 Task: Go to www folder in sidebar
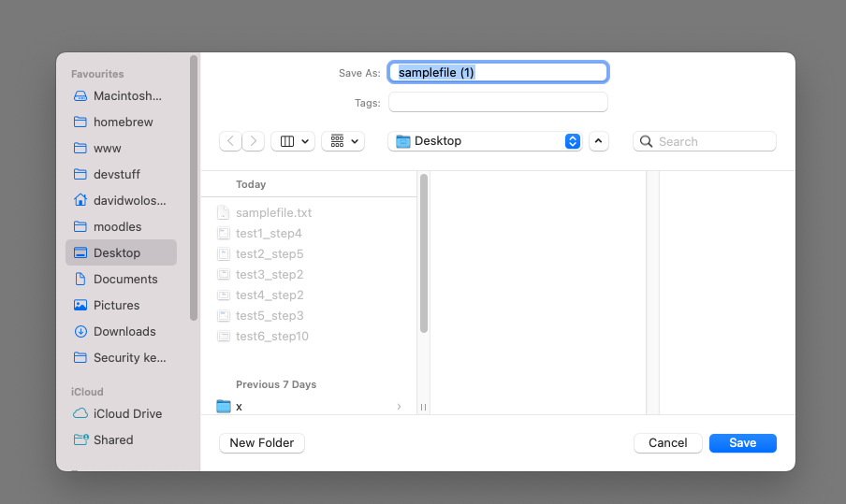pos(121,149)
